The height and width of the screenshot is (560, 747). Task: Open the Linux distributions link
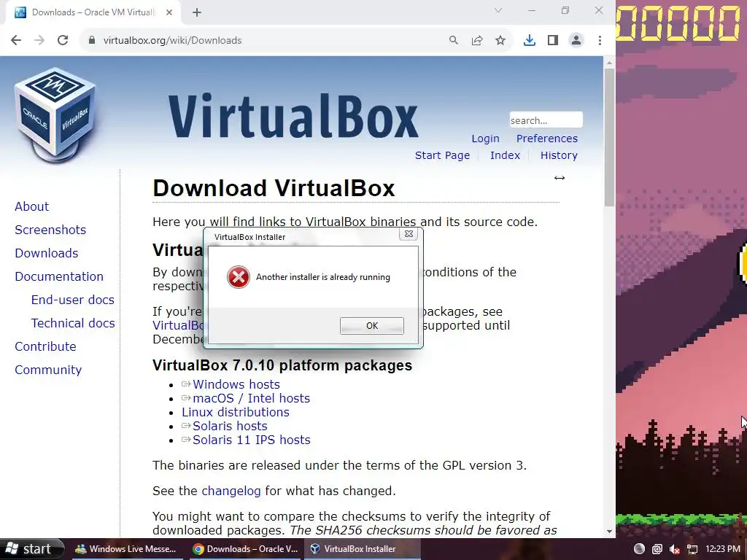236,412
